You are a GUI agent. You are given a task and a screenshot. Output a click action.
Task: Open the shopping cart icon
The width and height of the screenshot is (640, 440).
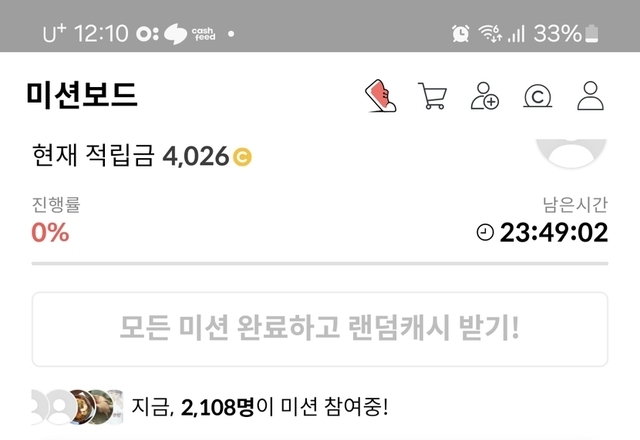432,96
